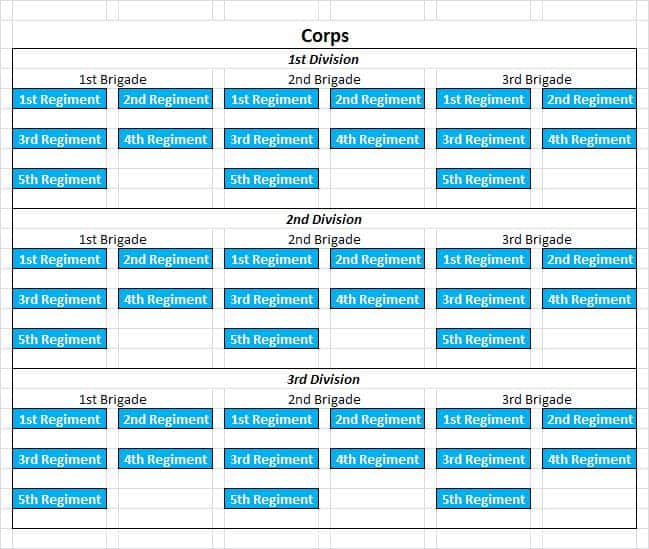Screen dimensions: 649x549
Task: Select 4th Regiment in 1st Division's 1st Brigade
Action: 165,139
